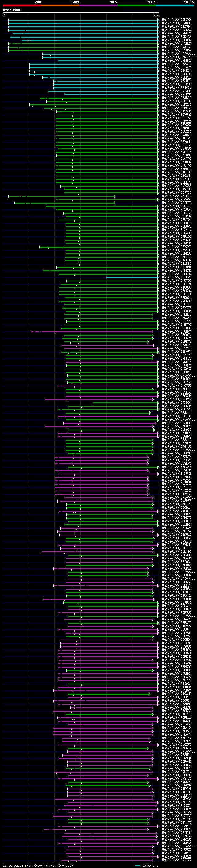Viewport: 197px width, 868px height.
Task: Select the label UniRef100_Q493N3
Action: 176,694
